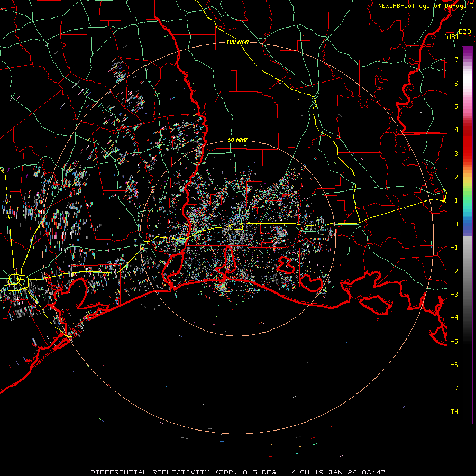The image size is (476, 476).
Task: Click the -7 value on the color scale
Action: coord(454,388)
